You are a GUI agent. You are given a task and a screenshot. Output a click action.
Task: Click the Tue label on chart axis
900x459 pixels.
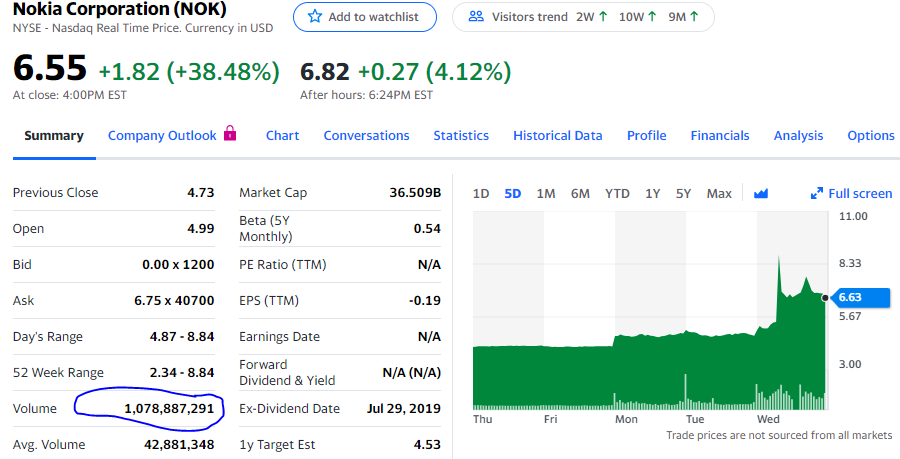pos(695,419)
